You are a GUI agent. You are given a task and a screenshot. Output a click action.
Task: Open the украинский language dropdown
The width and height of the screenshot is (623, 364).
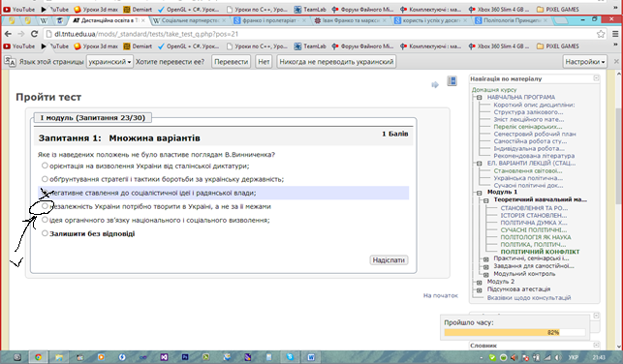(x=109, y=62)
